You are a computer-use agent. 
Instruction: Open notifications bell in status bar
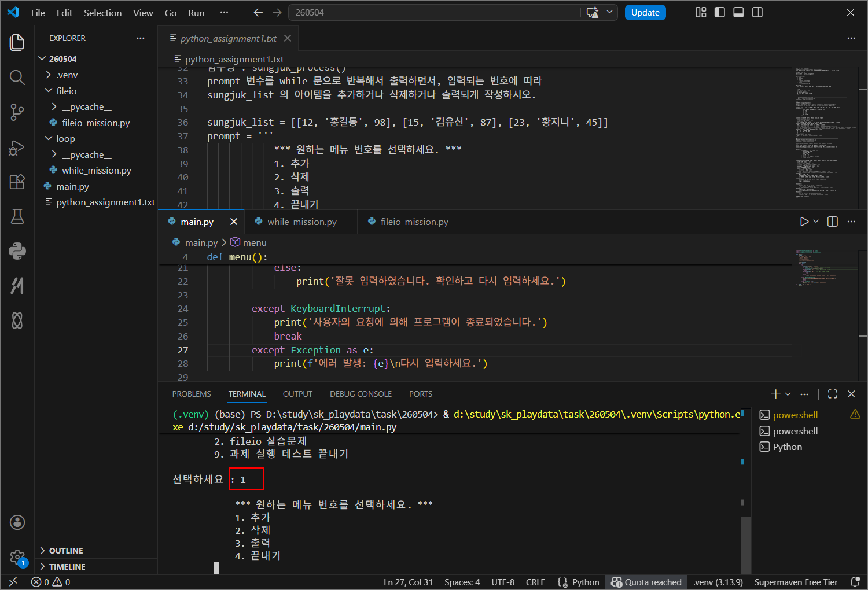click(x=855, y=582)
